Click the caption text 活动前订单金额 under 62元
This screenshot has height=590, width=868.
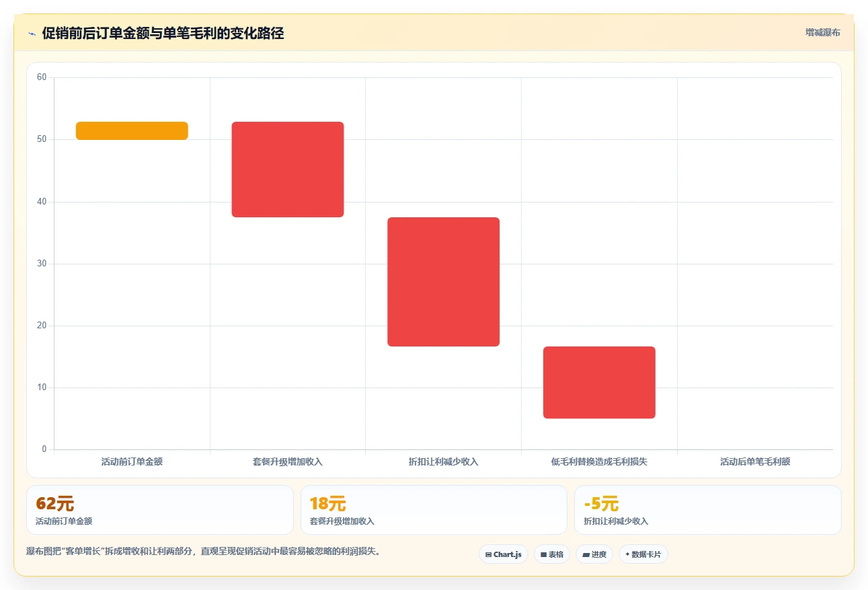(x=64, y=521)
